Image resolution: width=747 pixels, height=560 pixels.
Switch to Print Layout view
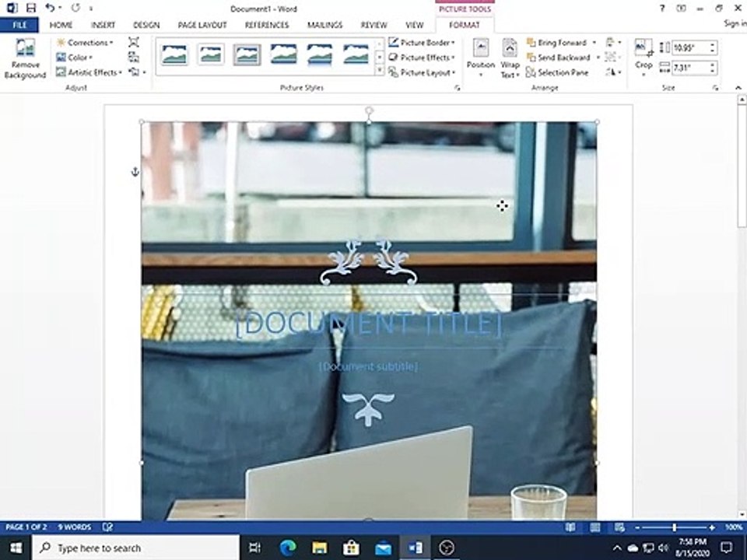click(x=594, y=527)
